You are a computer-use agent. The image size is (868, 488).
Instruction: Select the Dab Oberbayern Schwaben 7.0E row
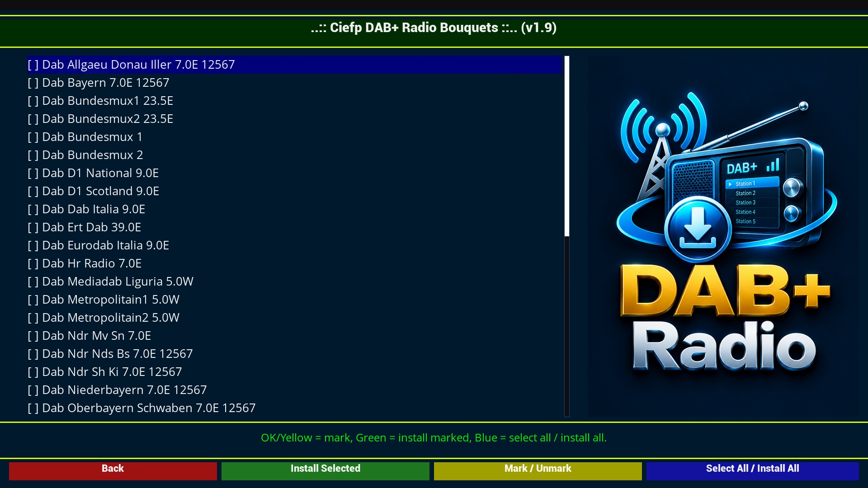[x=294, y=408]
